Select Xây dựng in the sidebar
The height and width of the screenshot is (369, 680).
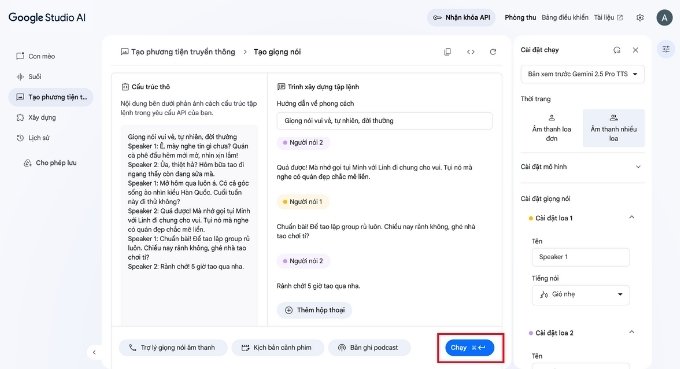point(50,117)
